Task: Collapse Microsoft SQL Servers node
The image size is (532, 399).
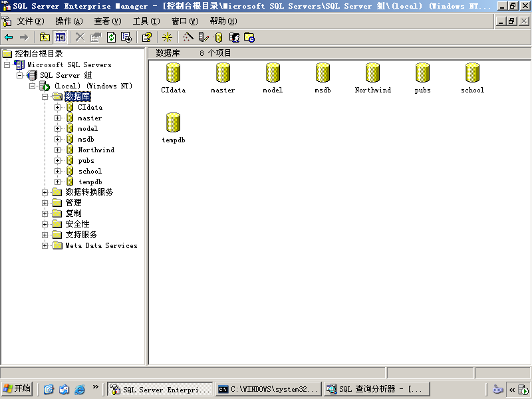Action: [7, 65]
